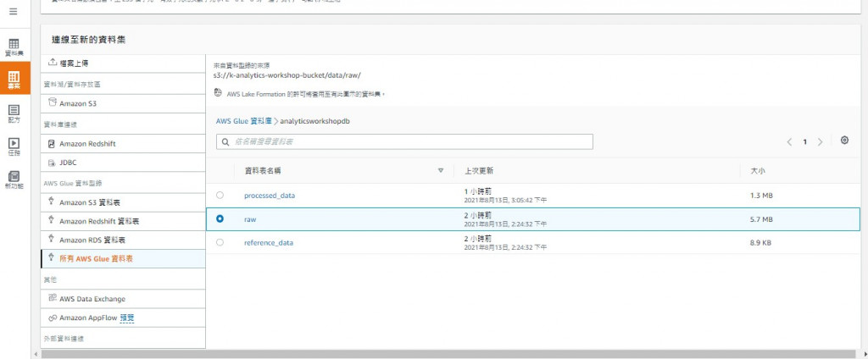Viewport: 868px width, 359px height.
Task: Click the Amazon S3 bucket icon
Action: [53, 102]
